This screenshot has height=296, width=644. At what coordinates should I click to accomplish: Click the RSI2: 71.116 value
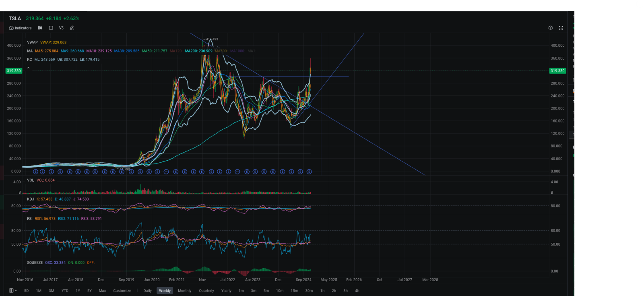pyautogui.click(x=68, y=219)
